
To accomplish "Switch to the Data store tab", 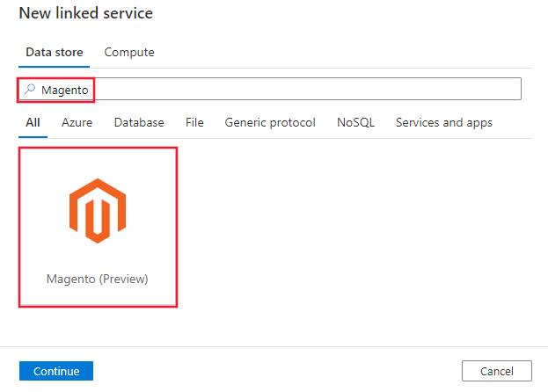I will 55,53.
